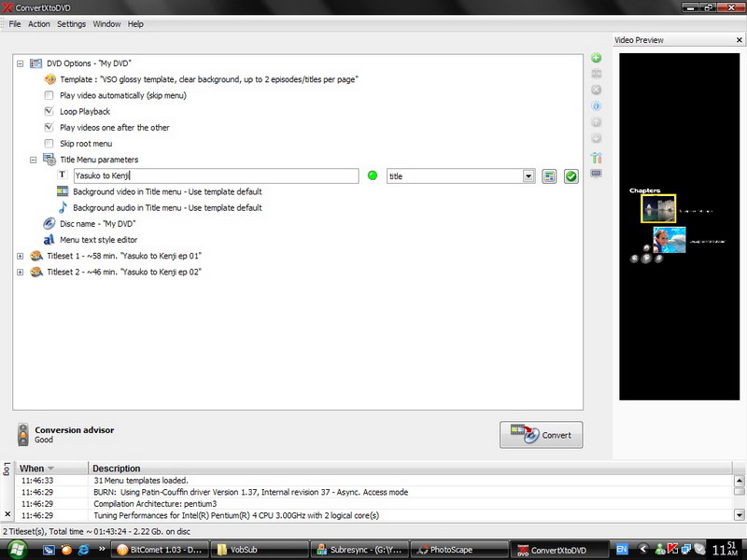
Task: Collapse the DVD Options tree node
Action: (x=20, y=63)
